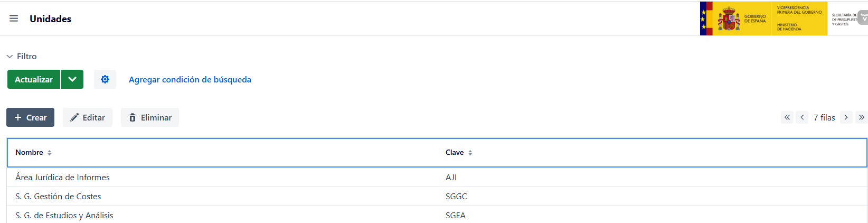Image resolution: width=868 pixels, height=223 pixels.
Task: Click the Eliminar button
Action: point(150,117)
